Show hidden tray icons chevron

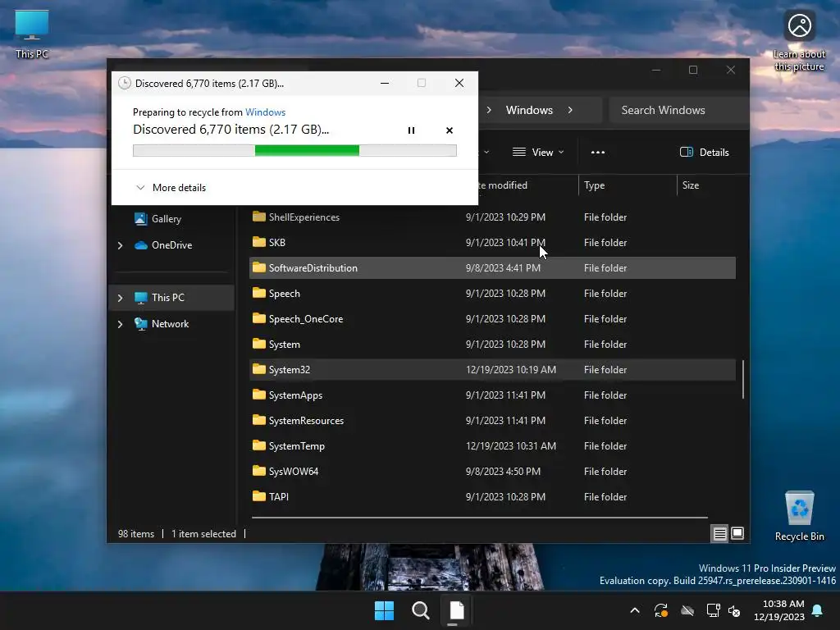[635, 610]
